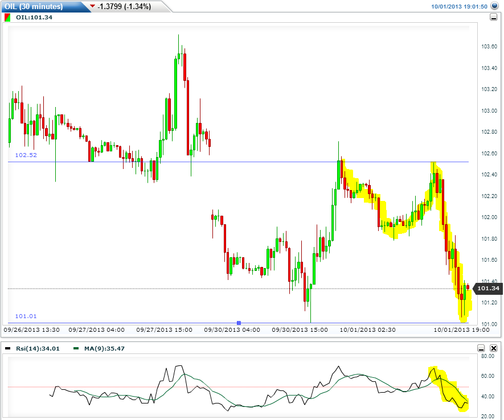Click the 09/27/2013 04:00 date label
504x420 pixels.
click(x=96, y=330)
